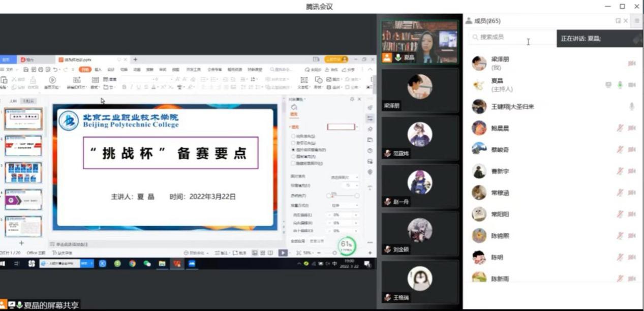
Task: Tick the checkbox below the fill radio options
Action: coord(293,164)
